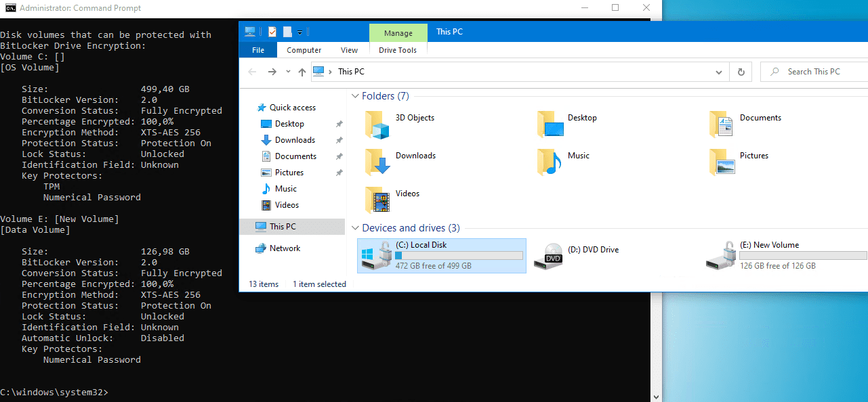Select the (C:) Local Disk drive

tap(442, 256)
